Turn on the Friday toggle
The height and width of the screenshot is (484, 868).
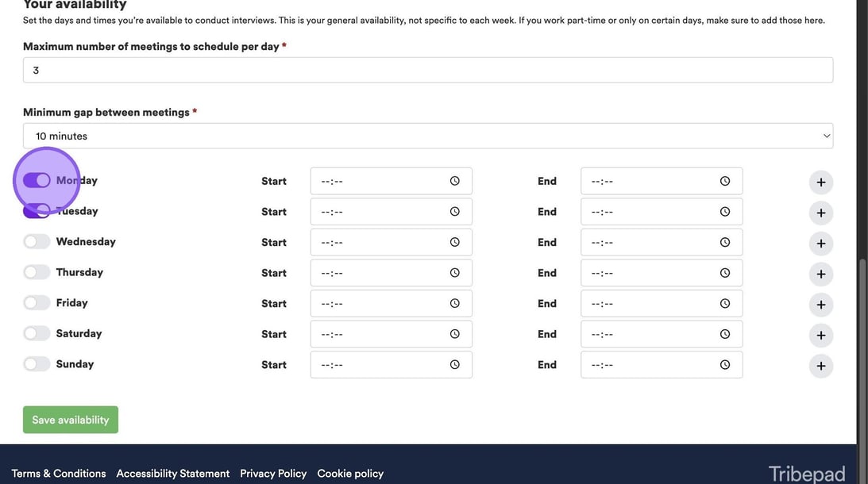point(37,302)
